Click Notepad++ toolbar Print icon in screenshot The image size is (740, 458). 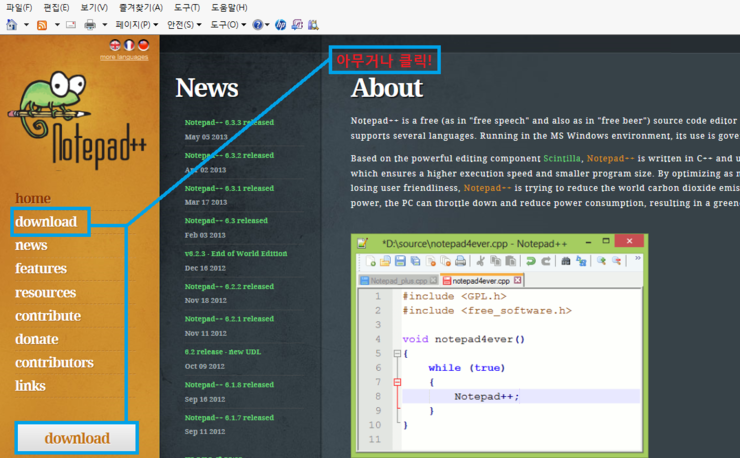(x=461, y=261)
